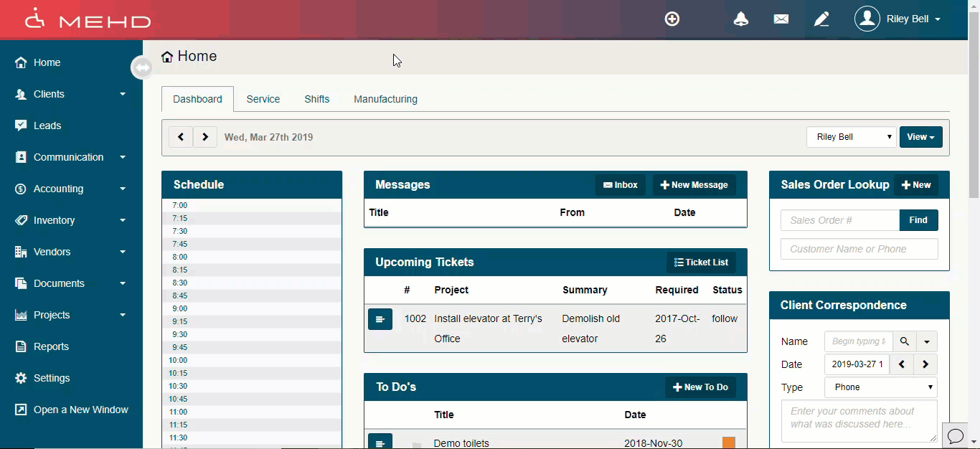Click the notifications bell icon

tap(741, 19)
